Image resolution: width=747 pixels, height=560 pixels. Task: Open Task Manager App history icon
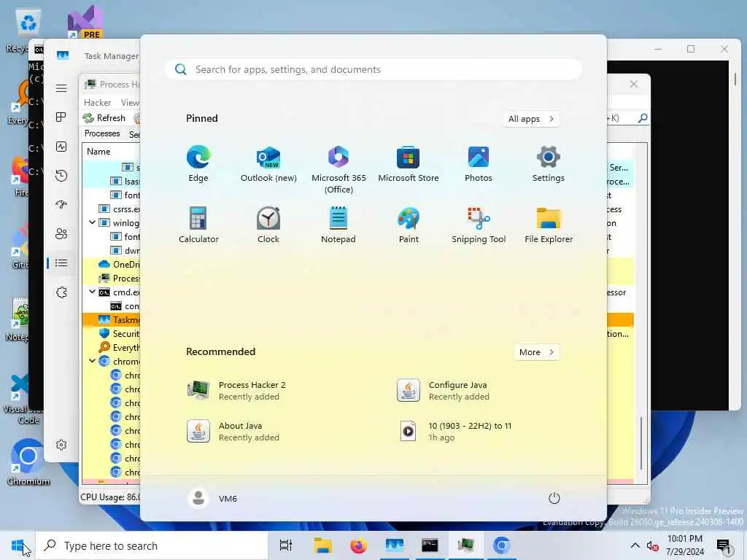[61, 176]
